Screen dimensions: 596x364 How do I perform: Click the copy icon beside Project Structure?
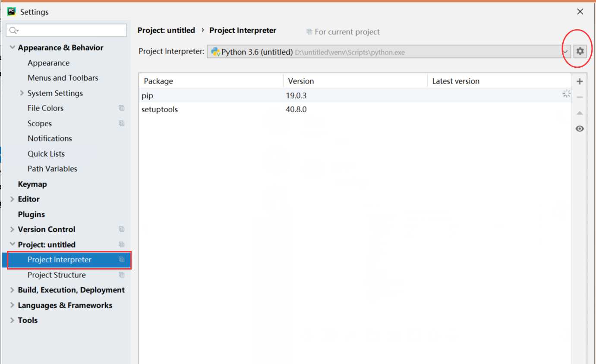[x=122, y=275]
